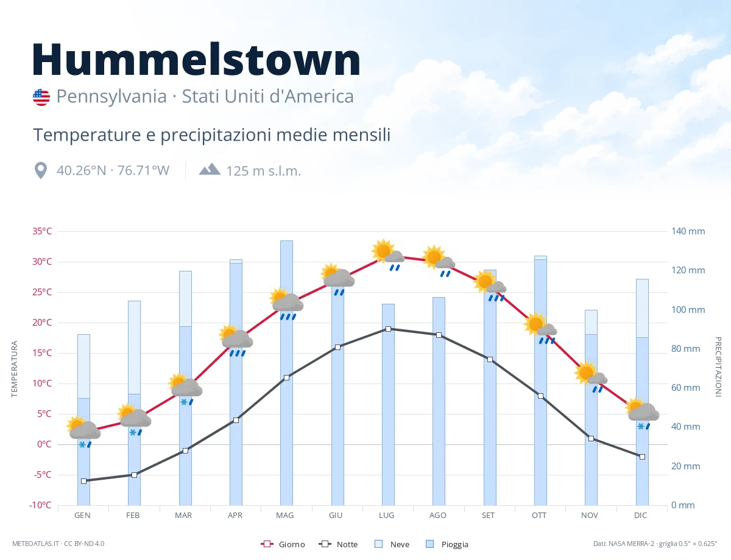731x560 pixels.
Task: Click the AGO precipitation bar
Action: [x=439, y=401]
